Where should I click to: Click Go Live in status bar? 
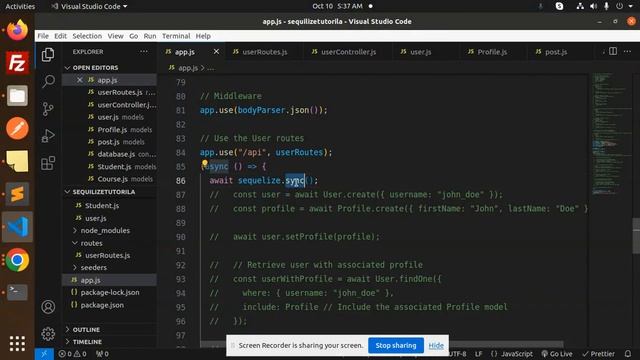tap(557, 354)
